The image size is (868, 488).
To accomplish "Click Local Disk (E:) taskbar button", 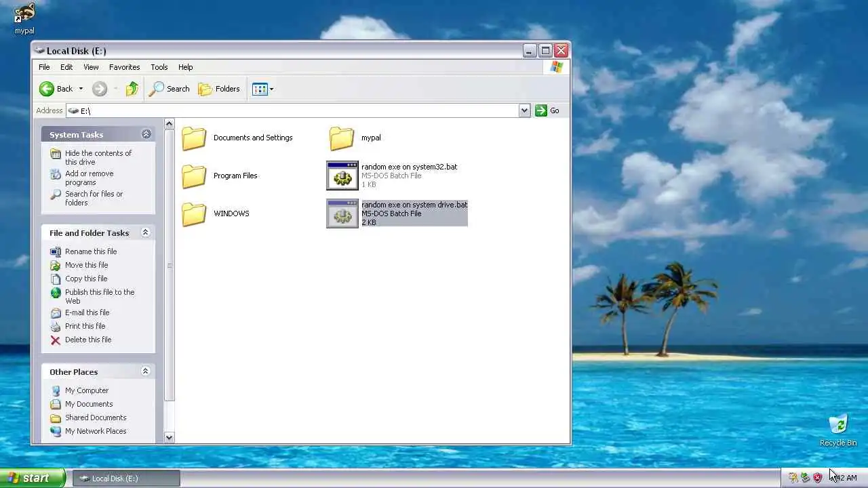I will coord(126,478).
